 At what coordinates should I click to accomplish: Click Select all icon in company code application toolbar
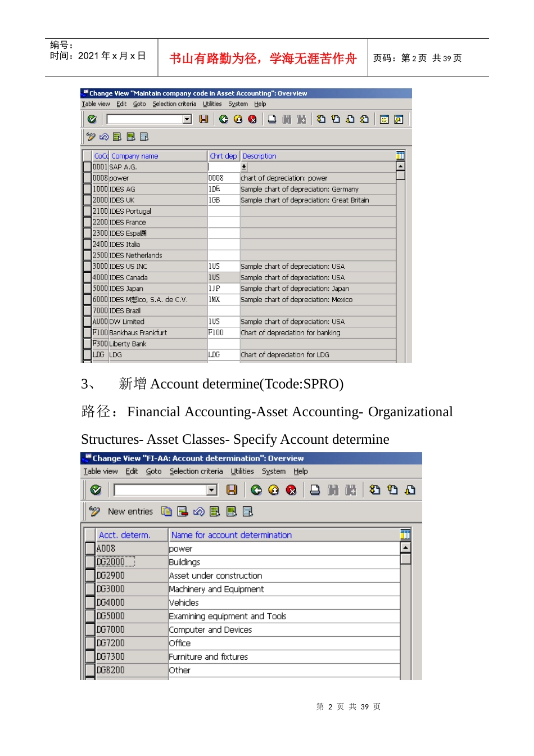(x=117, y=137)
